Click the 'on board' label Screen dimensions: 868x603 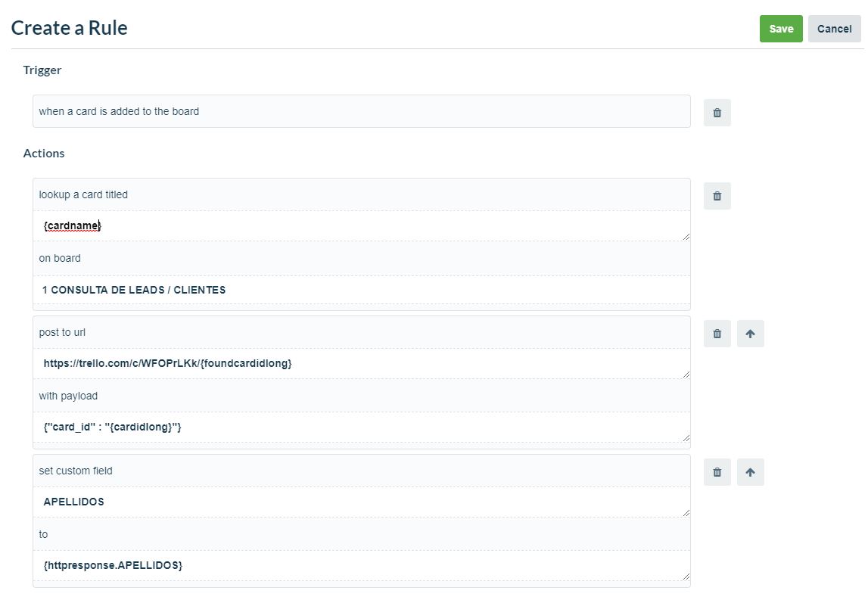(59, 258)
